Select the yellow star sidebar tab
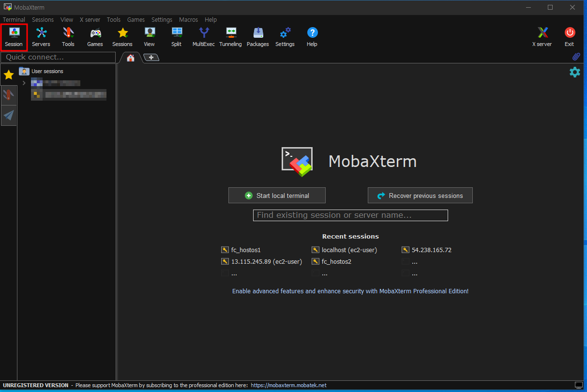Image resolution: width=587 pixels, height=392 pixels. click(x=9, y=75)
